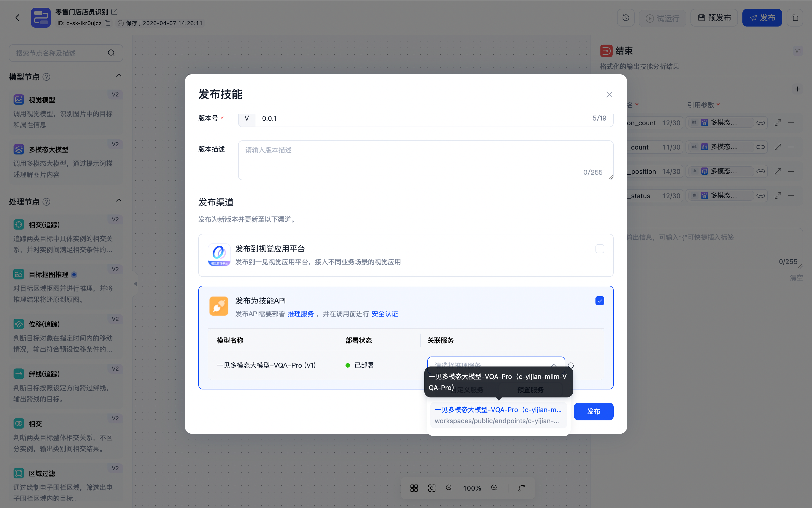Select the 多模态大模型 node icon
Screen dimensions: 812x508
(19, 149)
